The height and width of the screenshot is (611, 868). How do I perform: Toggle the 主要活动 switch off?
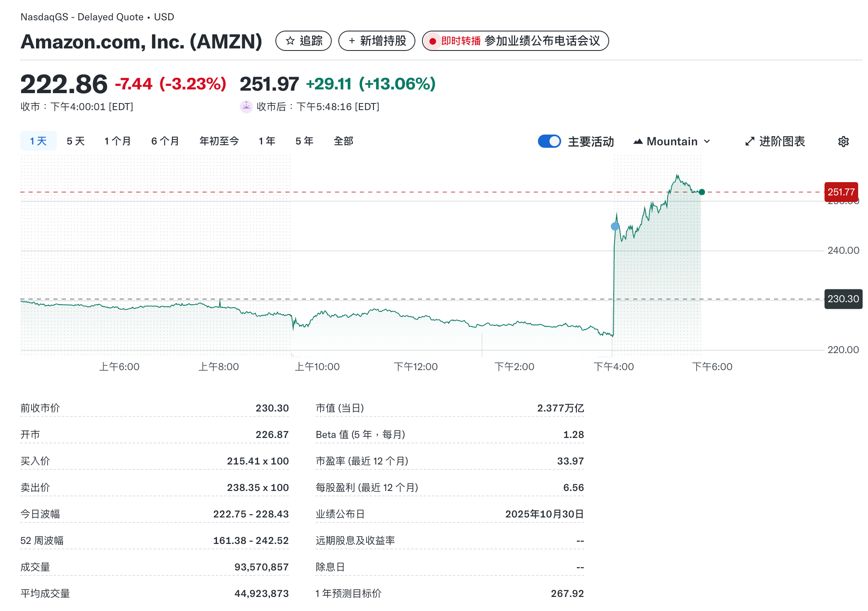pyautogui.click(x=549, y=141)
